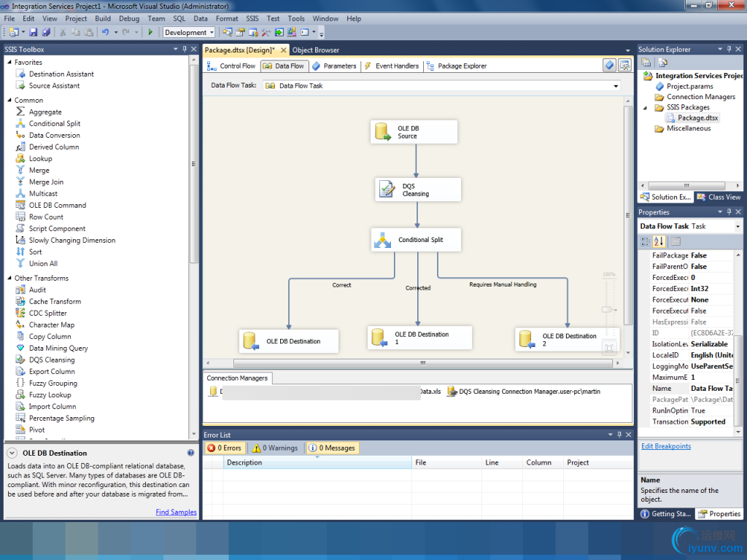
Task: Open the Properties object selector dropdown
Action: tap(738, 227)
